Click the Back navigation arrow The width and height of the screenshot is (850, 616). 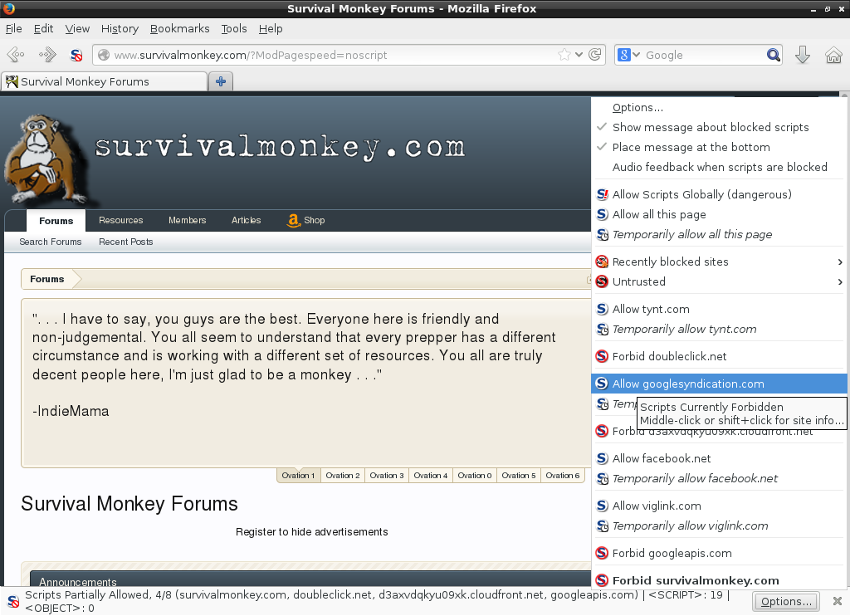tap(16, 54)
